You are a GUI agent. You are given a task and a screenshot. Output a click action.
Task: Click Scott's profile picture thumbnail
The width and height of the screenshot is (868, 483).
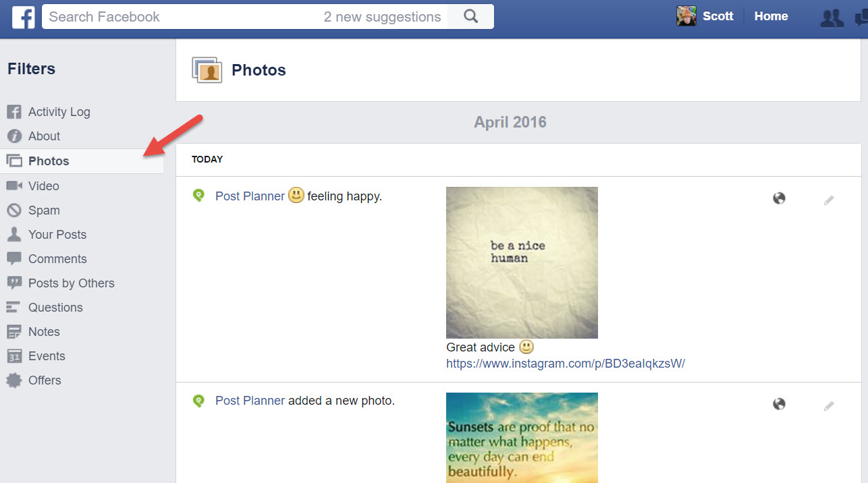tap(686, 16)
